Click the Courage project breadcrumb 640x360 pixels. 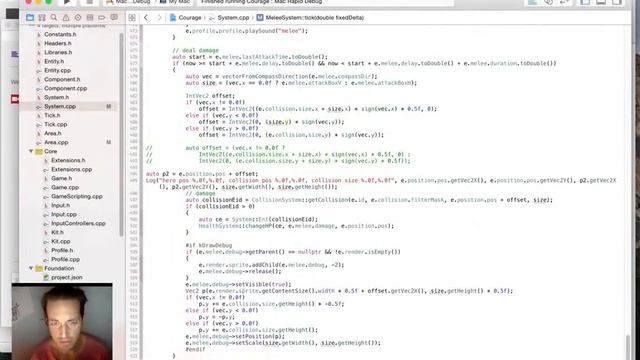tap(186, 18)
